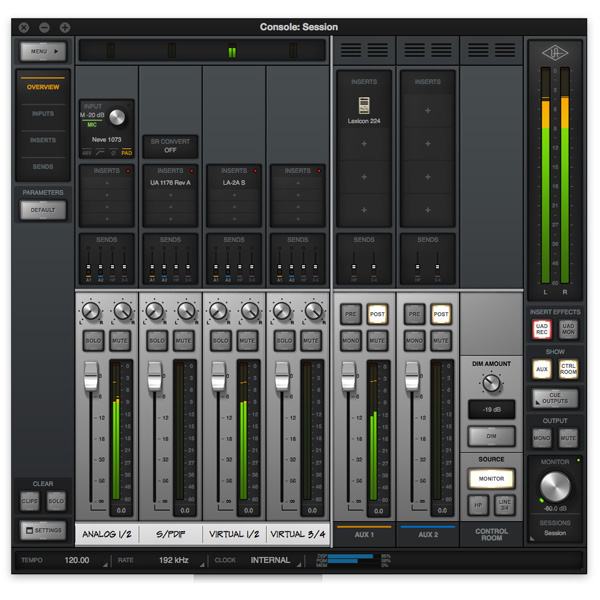
Task: Switch AUX 1 to MONO
Action: [x=351, y=340]
